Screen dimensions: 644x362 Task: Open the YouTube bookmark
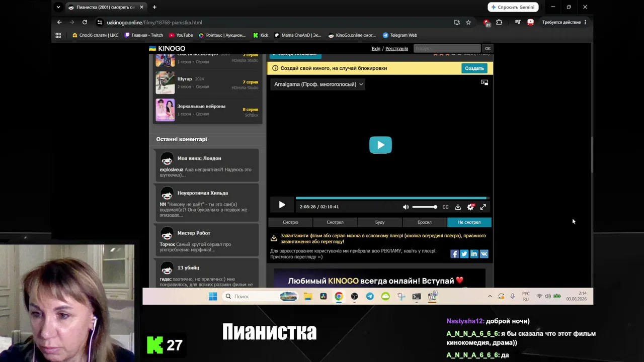181,35
